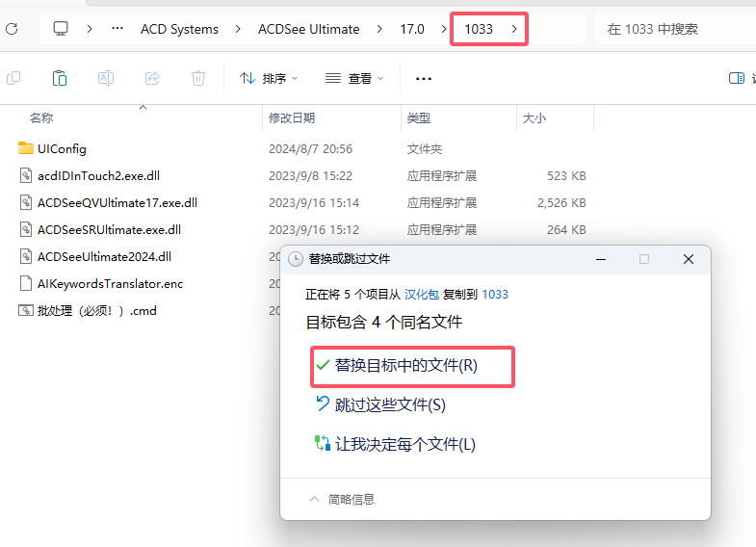Click the Paste toolbar icon
756x547 pixels.
(x=60, y=78)
